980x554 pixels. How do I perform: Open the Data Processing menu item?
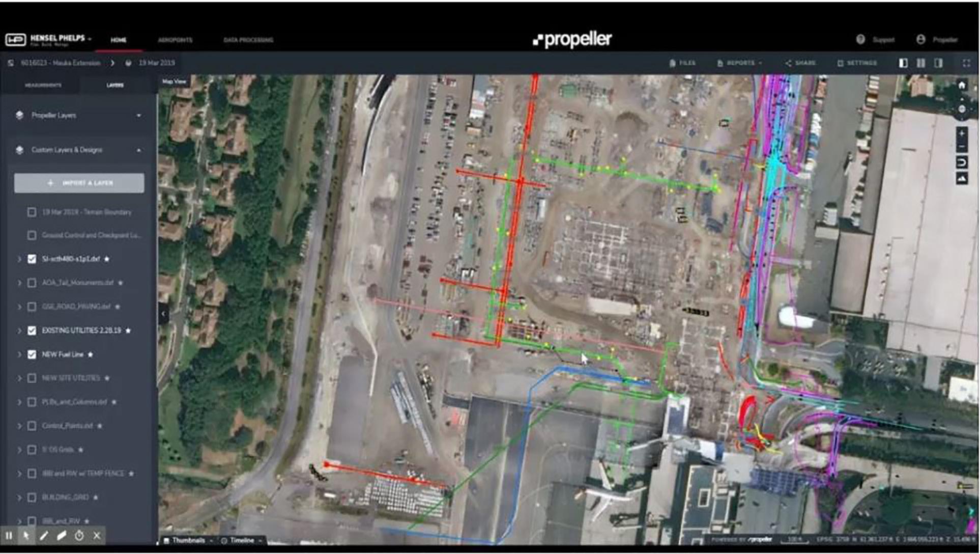pyautogui.click(x=248, y=40)
